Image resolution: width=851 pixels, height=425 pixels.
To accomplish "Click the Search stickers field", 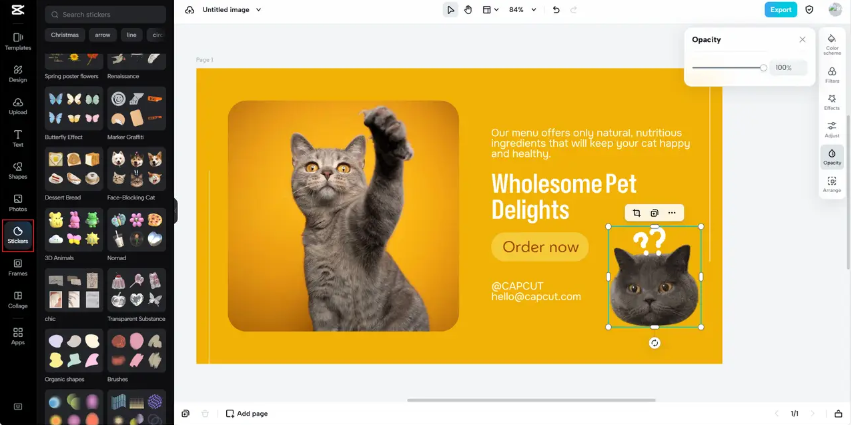I will pyautogui.click(x=105, y=15).
